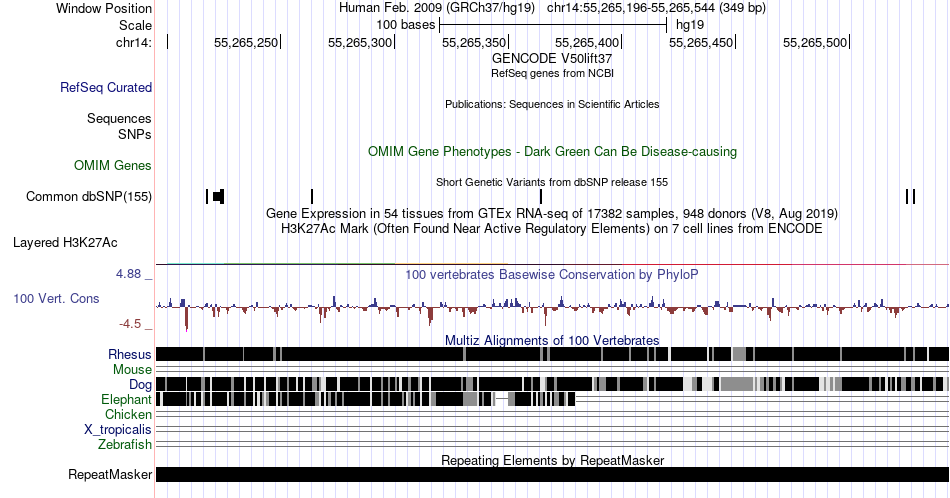Select the Mouse alignment row label
This screenshot has width=950, height=498.
(x=132, y=370)
